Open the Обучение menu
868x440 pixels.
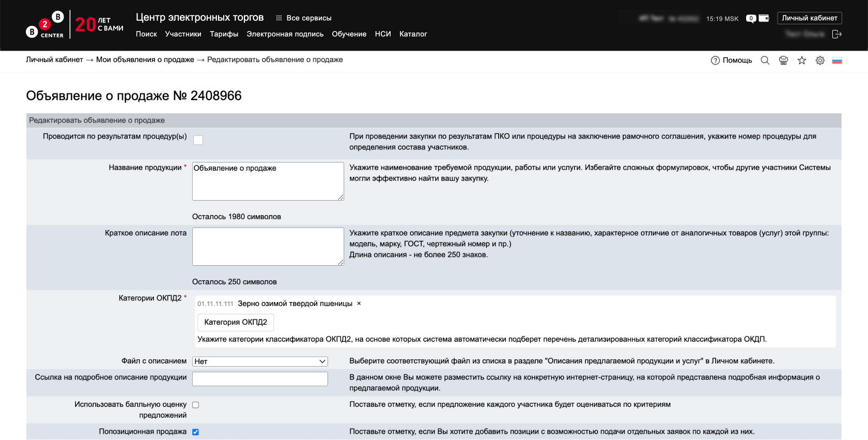pos(349,34)
